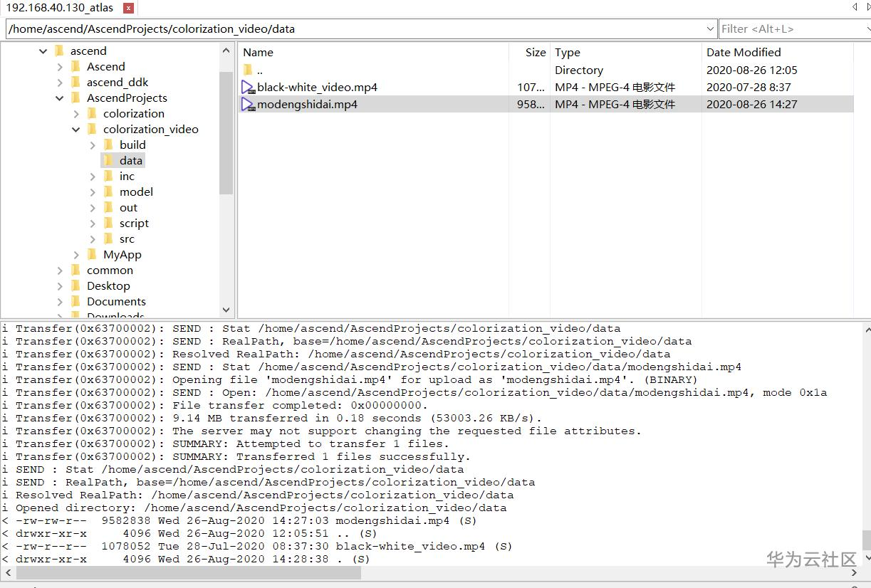The width and height of the screenshot is (871, 588).
Task: Select the data folder icon in tree
Action: tap(108, 160)
